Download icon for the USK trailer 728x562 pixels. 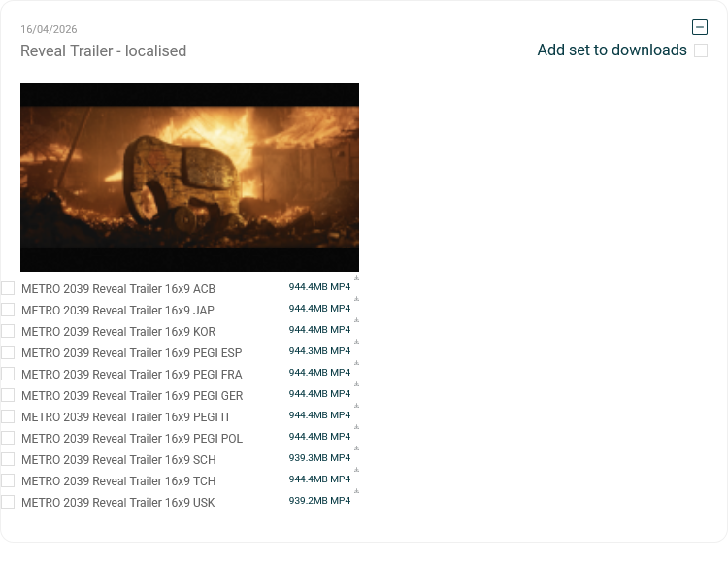(x=356, y=491)
